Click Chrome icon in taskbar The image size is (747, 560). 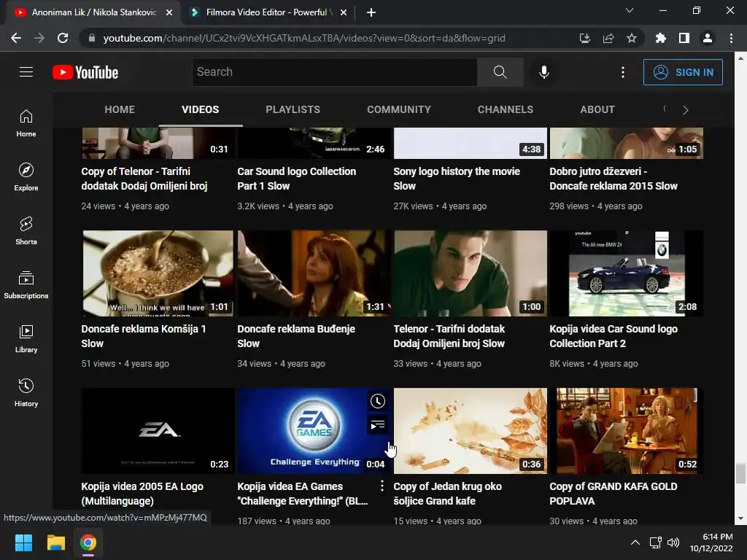[x=88, y=542]
